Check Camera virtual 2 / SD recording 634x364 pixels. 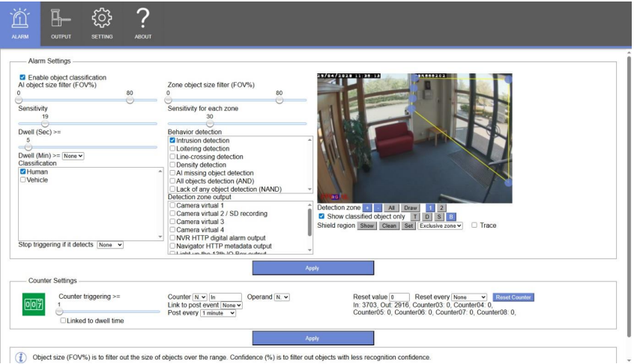pyautogui.click(x=172, y=213)
